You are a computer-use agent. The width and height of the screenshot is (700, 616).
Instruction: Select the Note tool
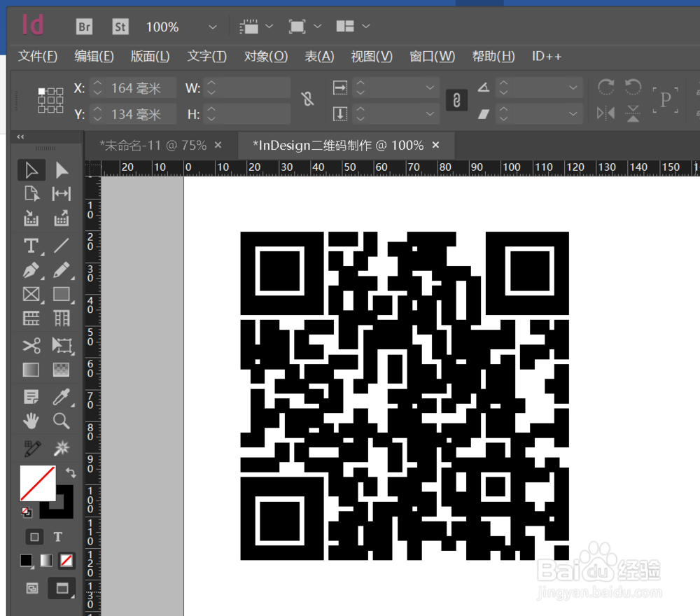(31, 397)
